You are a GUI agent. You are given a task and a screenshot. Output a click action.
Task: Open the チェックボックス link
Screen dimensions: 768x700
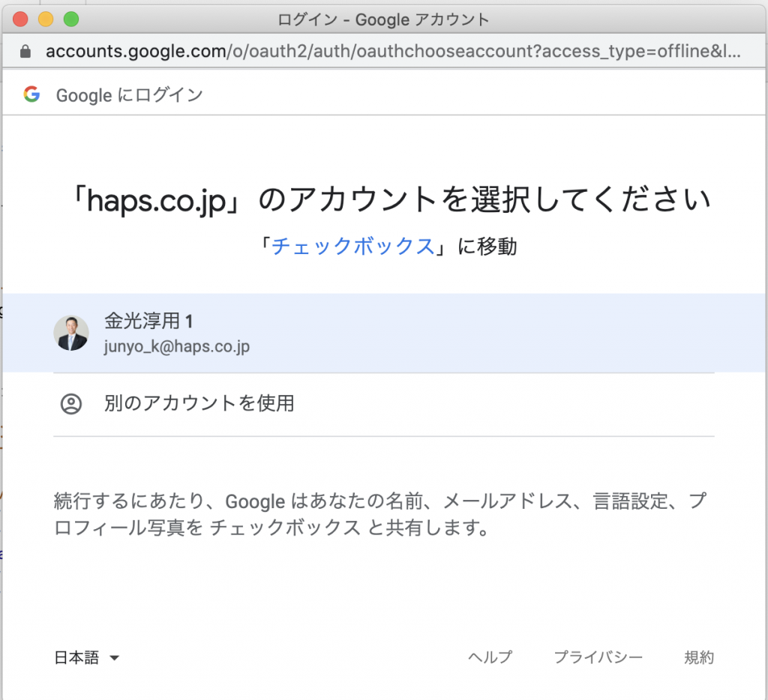[353, 247]
